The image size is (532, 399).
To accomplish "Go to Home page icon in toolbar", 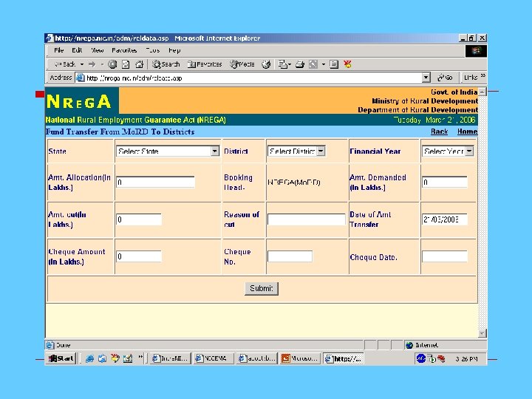I will [x=139, y=64].
